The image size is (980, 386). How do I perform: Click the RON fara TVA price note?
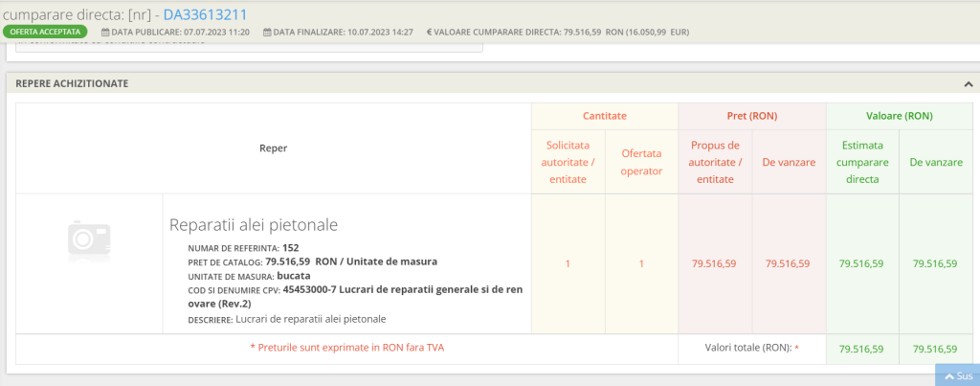point(346,348)
